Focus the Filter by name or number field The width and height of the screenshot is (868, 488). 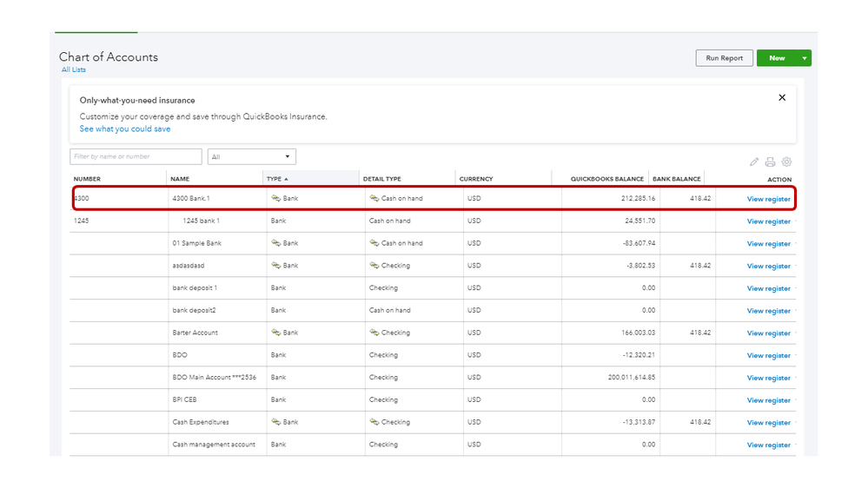click(x=136, y=157)
